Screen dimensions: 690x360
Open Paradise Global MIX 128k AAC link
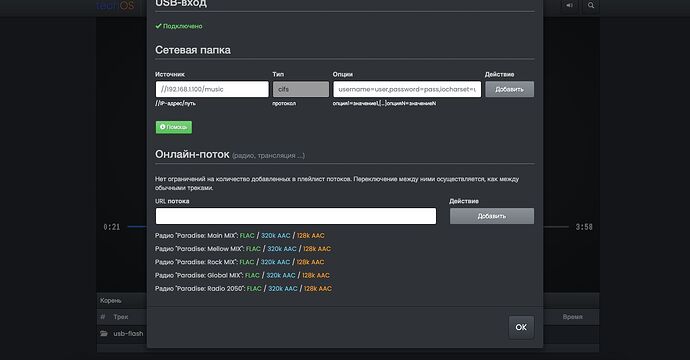(316, 275)
